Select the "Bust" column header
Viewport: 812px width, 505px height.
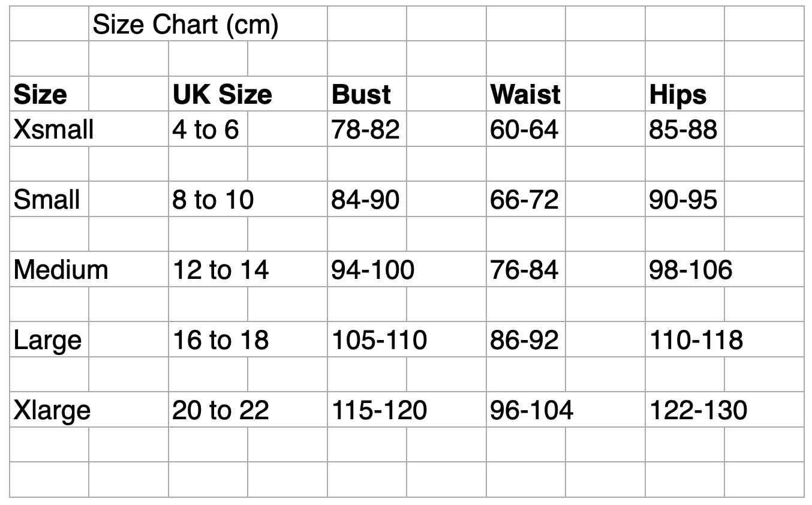[361, 95]
